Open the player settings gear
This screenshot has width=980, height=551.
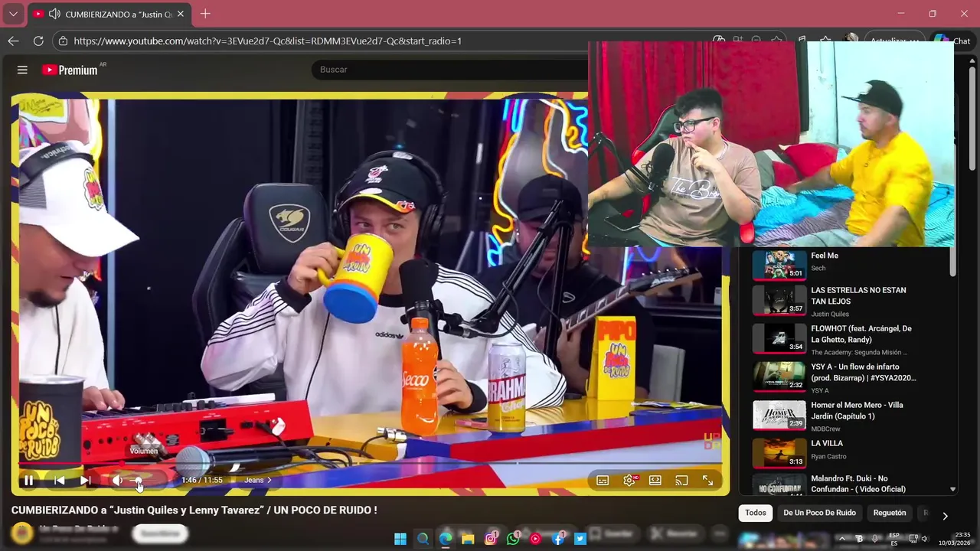pos(629,481)
